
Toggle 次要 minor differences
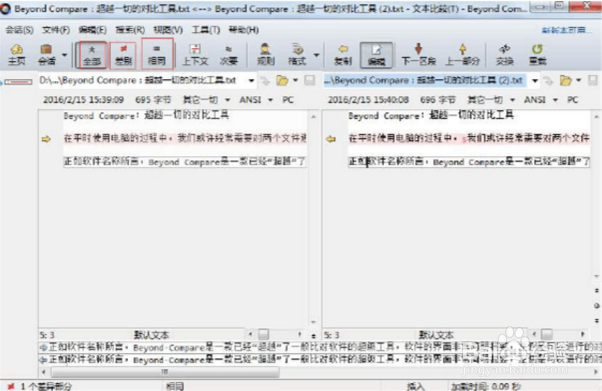[x=229, y=55]
